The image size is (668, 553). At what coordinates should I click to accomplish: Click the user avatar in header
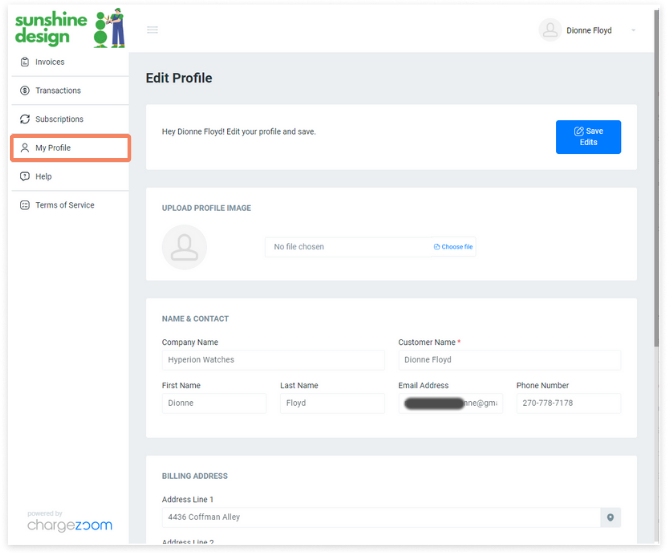coord(550,30)
